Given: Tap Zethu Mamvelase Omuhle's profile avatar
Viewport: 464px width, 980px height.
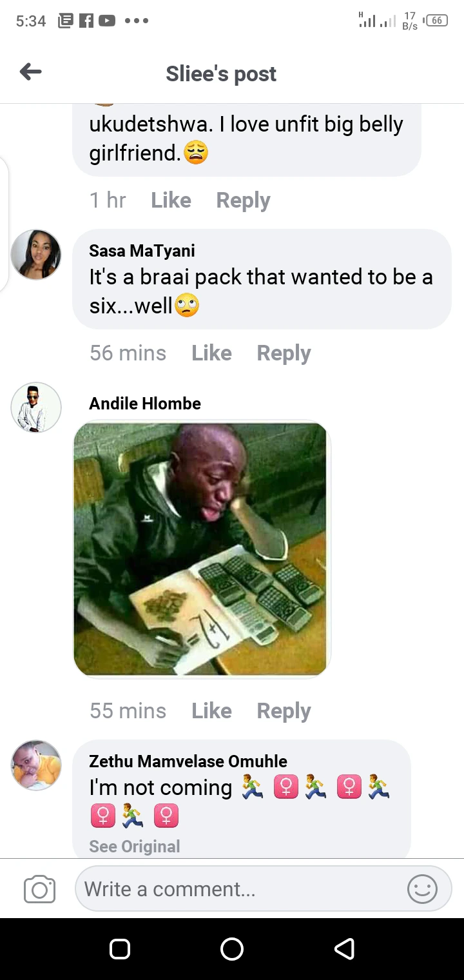Looking at the screenshot, I should pyautogui.click(x=36, y=765).
